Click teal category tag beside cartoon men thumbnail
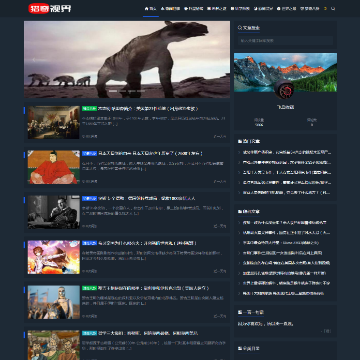This screenshot has height=360, width=360. pos(89,333)
